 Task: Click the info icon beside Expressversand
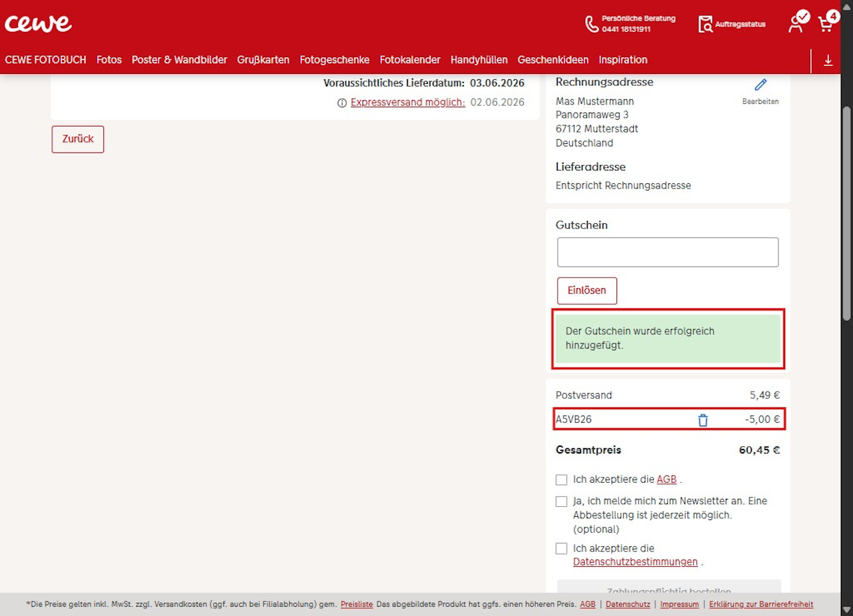(342, 103)
